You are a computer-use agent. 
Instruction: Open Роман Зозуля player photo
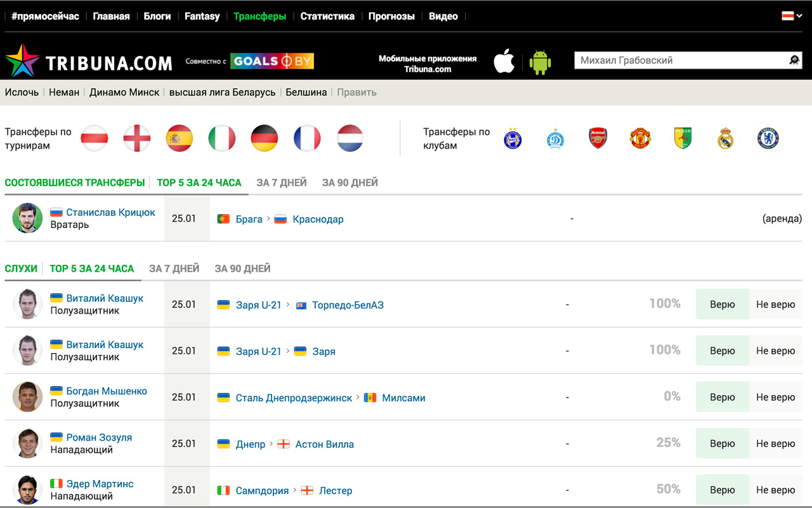[x=27, y=443]
